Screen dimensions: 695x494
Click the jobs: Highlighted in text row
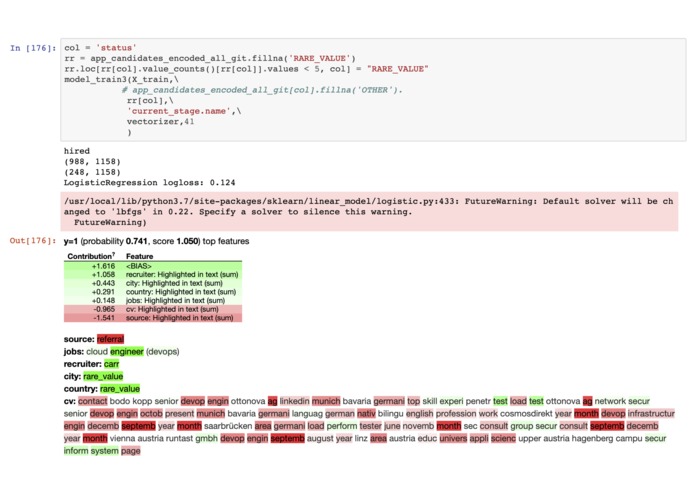tap(153, 300)
